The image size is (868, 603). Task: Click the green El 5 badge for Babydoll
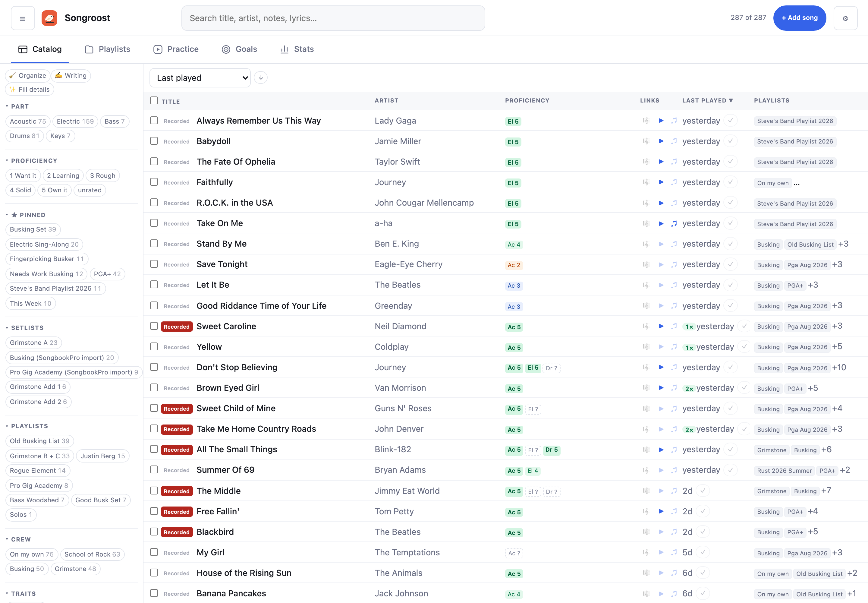pyautogui.click(x=513, y=142)
